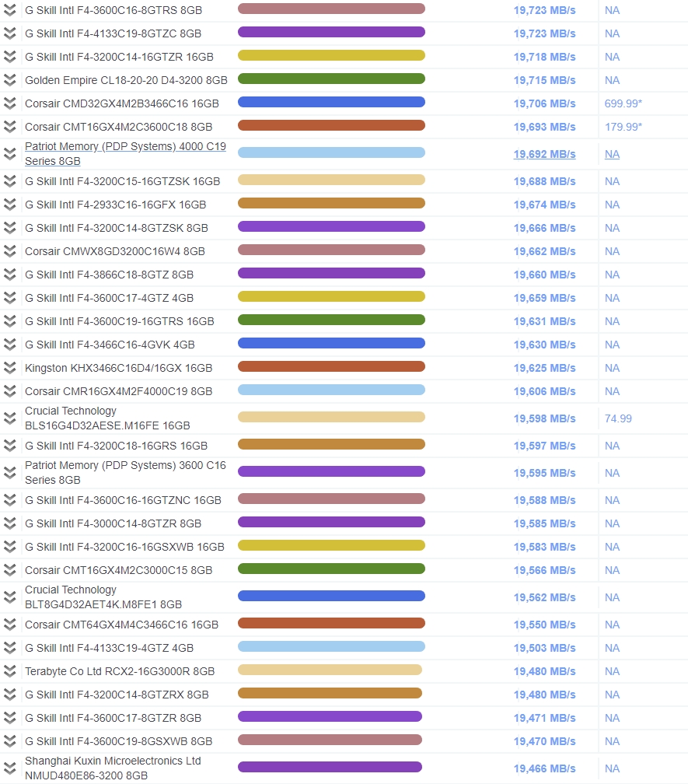Click the 19,715 MB/s value
This screenshot has height=784, width=688.
point(545,80)
